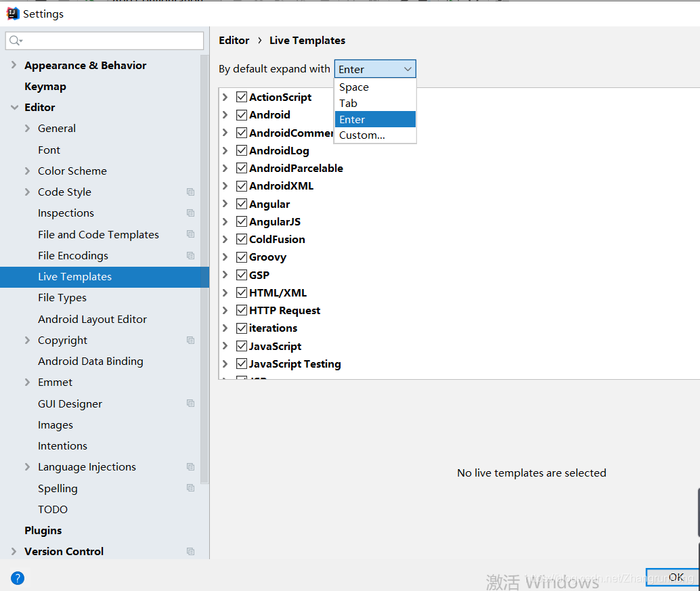Select the JavaScript template group row
700x591 pixels.
tap(275, 346)
